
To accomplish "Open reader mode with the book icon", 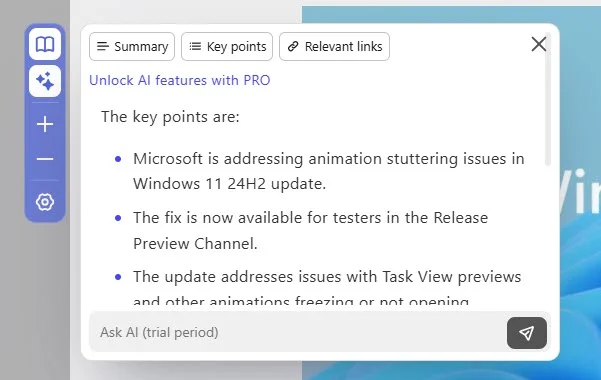I will (x=45, y=44).
